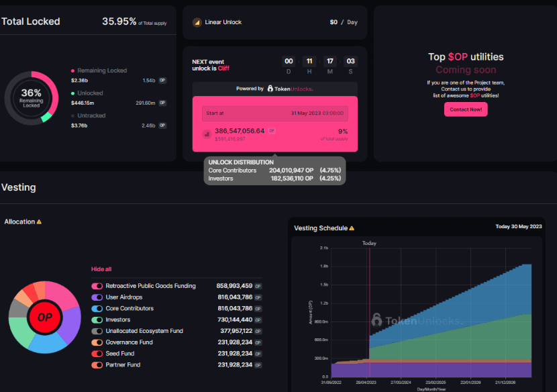This screenshot has width=557, height=392.
Task: Click the OP logo in allocation donut
Action: click(x=45, y=317)
